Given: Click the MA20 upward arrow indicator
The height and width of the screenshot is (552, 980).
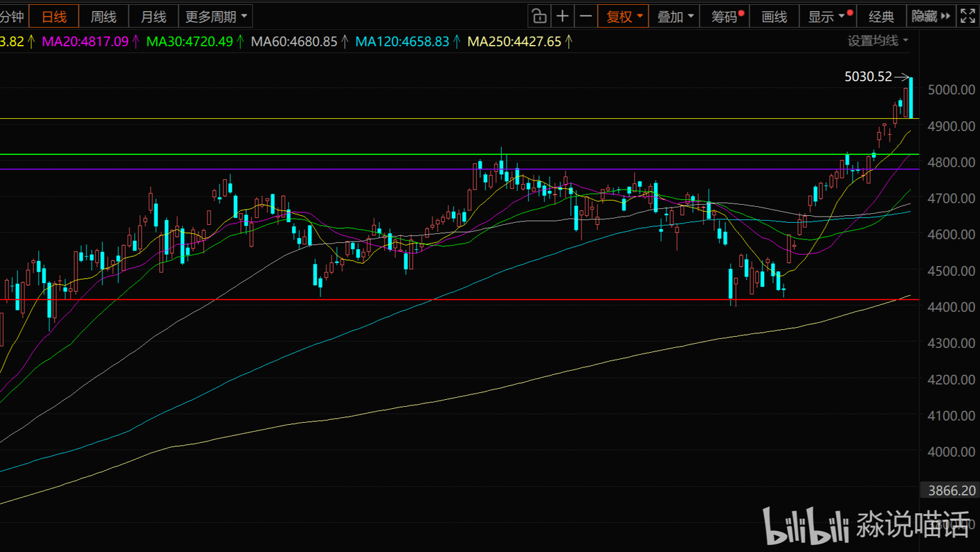Looking at the screenshot, I should pos(136,42).
